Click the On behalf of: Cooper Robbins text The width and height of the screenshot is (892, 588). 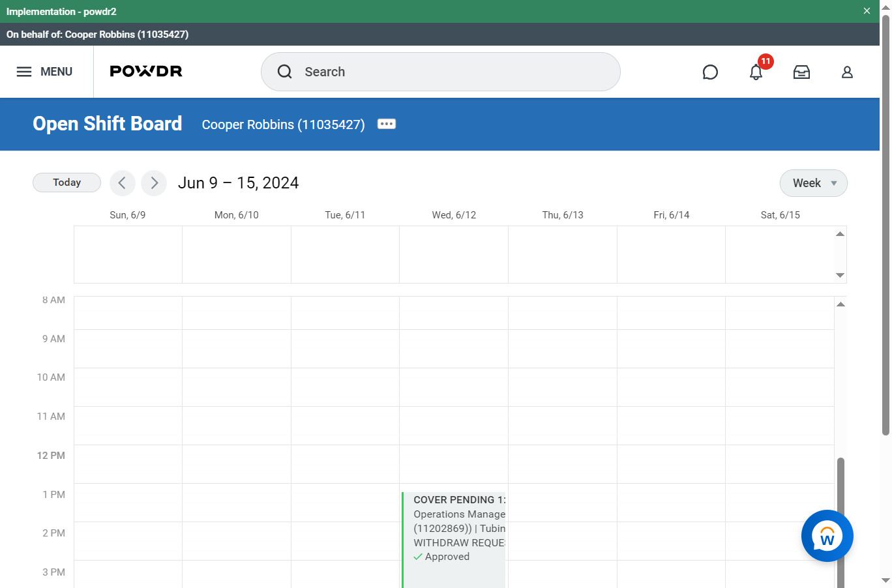(98, 35)
